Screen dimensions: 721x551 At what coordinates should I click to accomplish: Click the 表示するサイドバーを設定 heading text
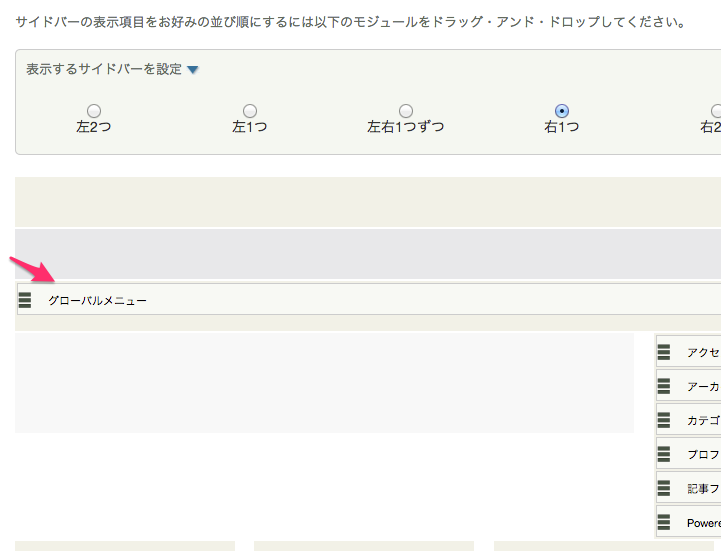pyautogui.click(x=104, y=69)
